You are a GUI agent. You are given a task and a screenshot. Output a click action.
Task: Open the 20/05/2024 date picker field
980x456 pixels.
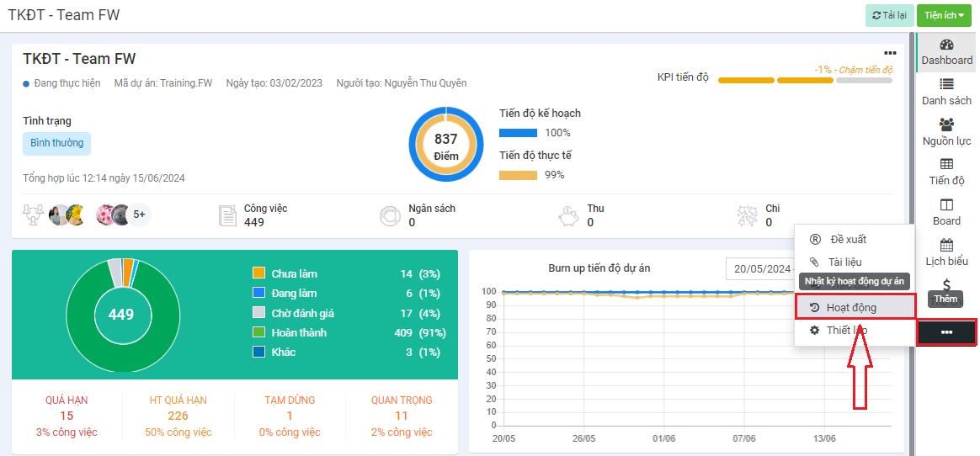761,268
